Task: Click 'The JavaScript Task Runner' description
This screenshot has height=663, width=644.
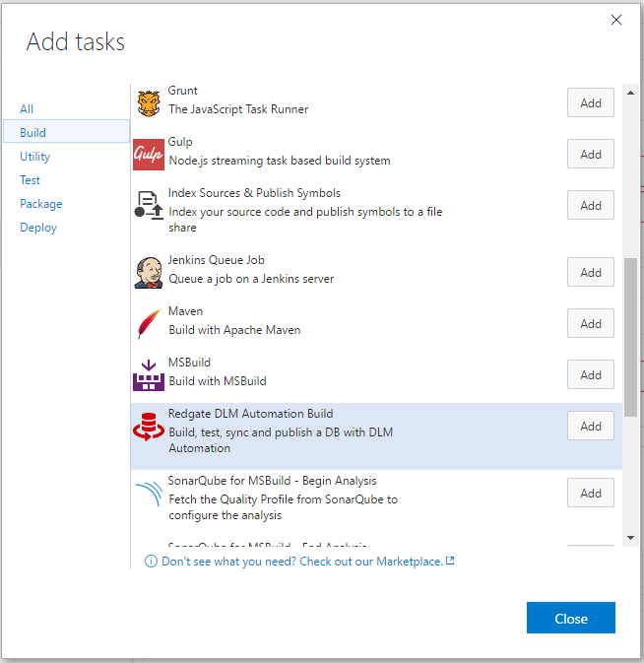Action: [238, 109]
